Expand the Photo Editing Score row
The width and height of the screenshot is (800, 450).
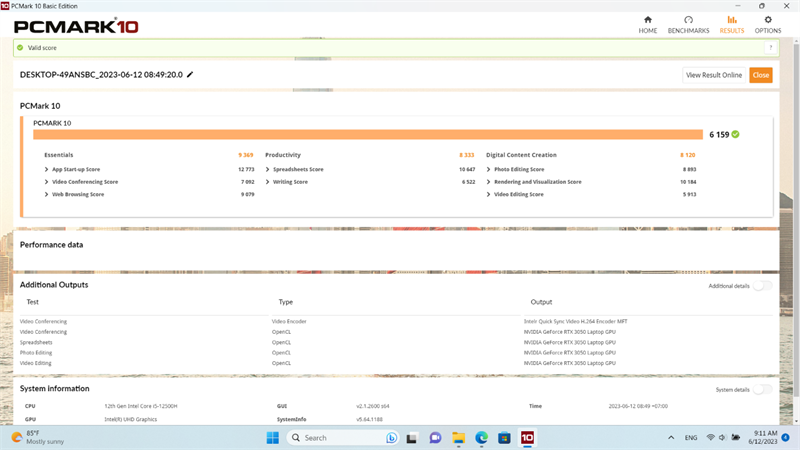515,169
